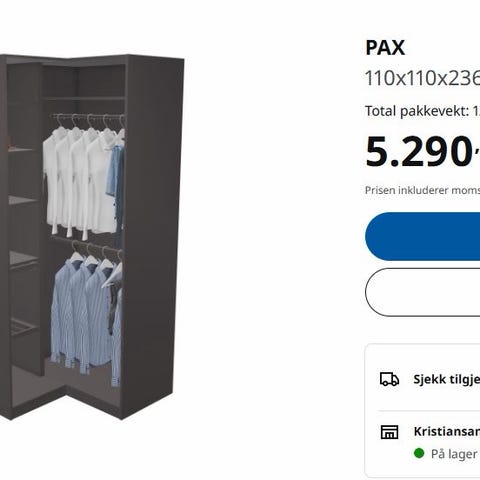The height and width of the screenshot is (480, 480).
Task: Click the store icon beside Kristiansand
Action: click(389, 432)
